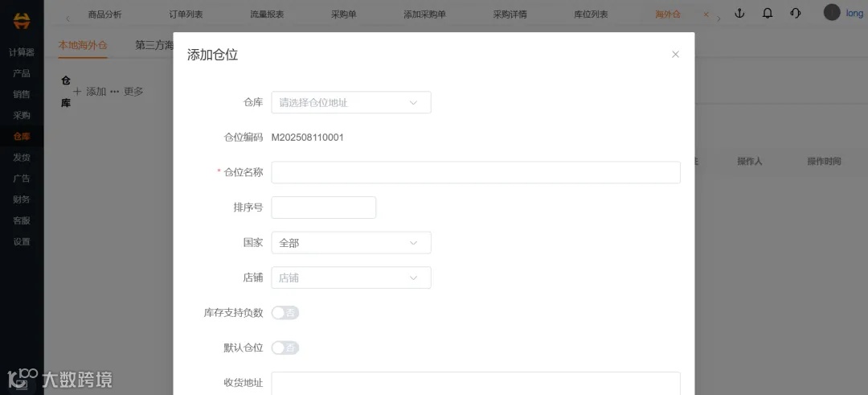The image size is (868, 395).
Task: Open 计算器 in the sidebar
Action: 22,52
